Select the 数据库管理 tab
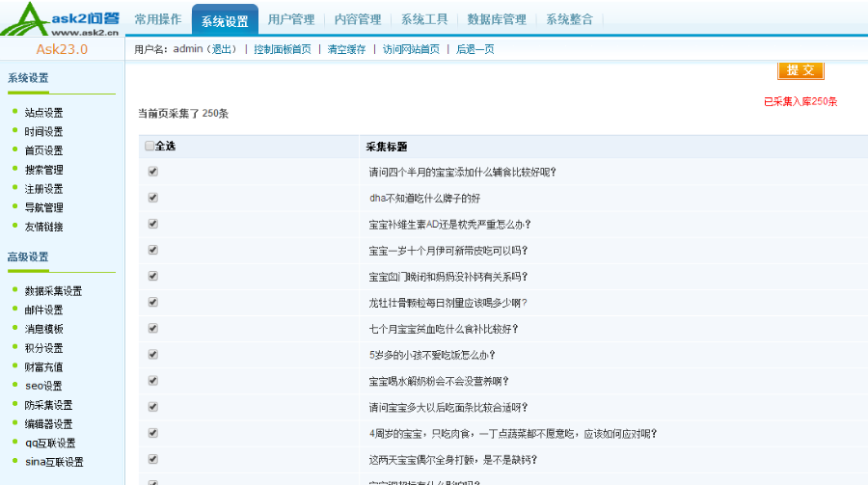This screenshot has width=868, height=485. [497, 19]
